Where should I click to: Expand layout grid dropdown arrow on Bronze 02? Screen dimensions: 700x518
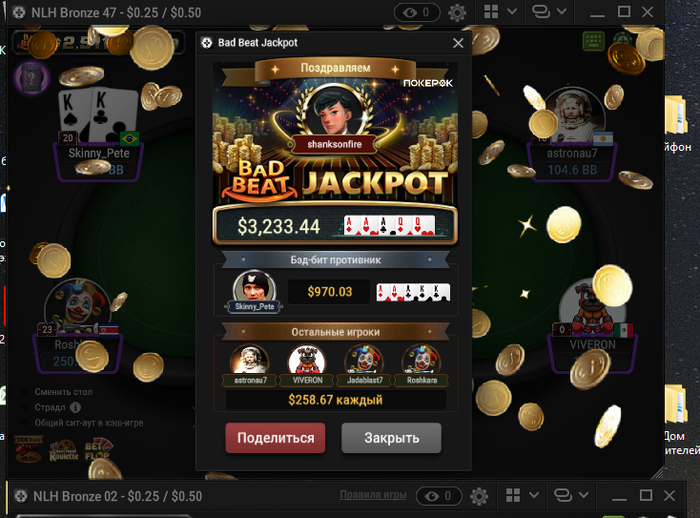[534, 495]
